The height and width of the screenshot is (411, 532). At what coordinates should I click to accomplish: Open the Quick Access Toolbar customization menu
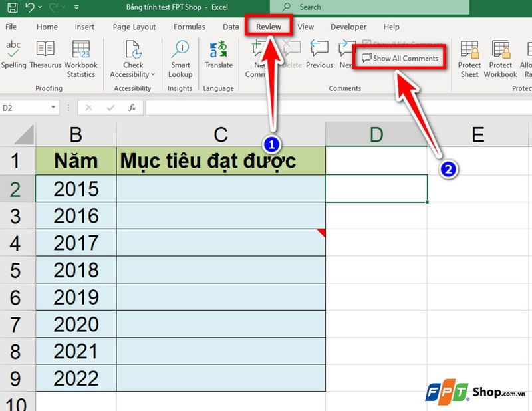[75, 7]
